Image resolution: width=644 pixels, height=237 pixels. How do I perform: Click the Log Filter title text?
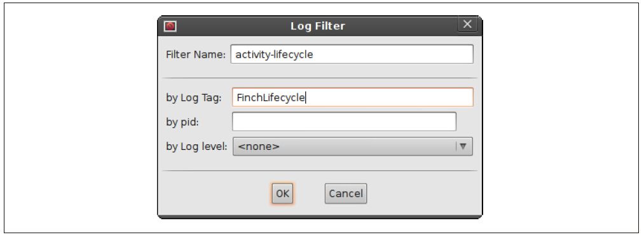pyautogui.click(x=318, y=26)
